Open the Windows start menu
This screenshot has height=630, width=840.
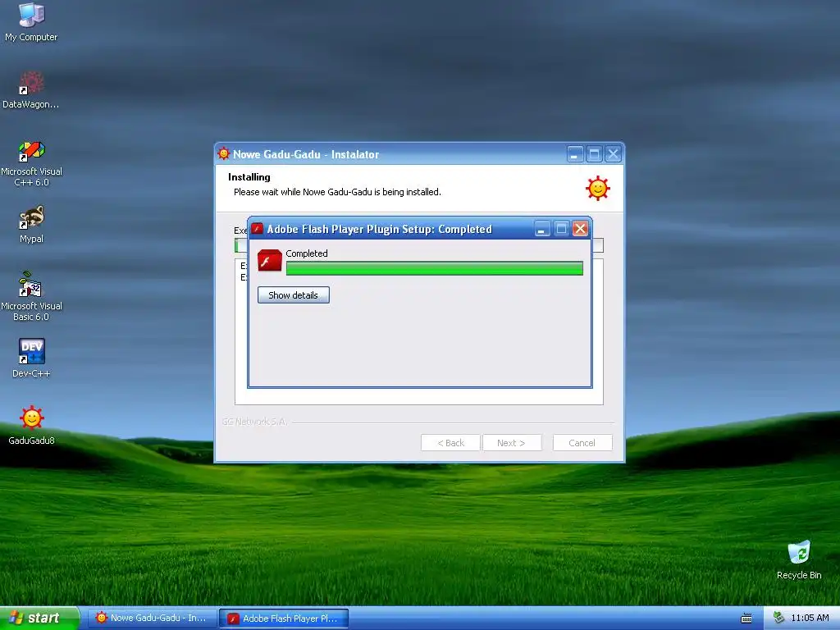pyautogui.click(x=39, y=619)
